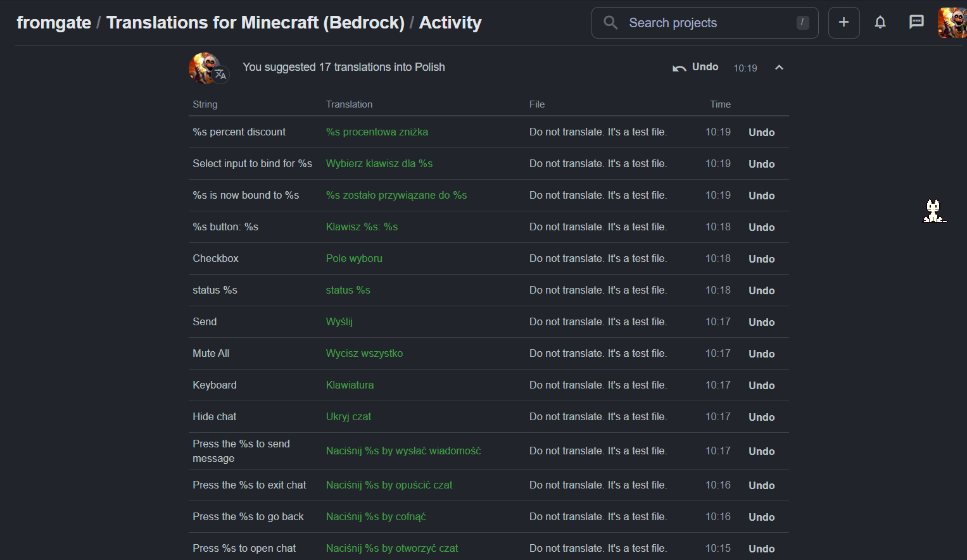Collapse the 17 translations activity group
Viewport: 967px width, 560px height.
(779, 68)
